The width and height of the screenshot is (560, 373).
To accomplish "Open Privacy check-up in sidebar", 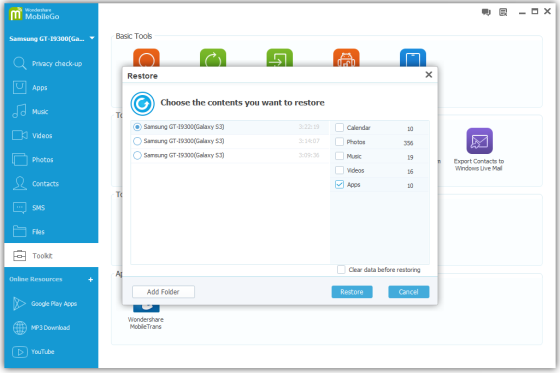I will [x=51, y=64].
